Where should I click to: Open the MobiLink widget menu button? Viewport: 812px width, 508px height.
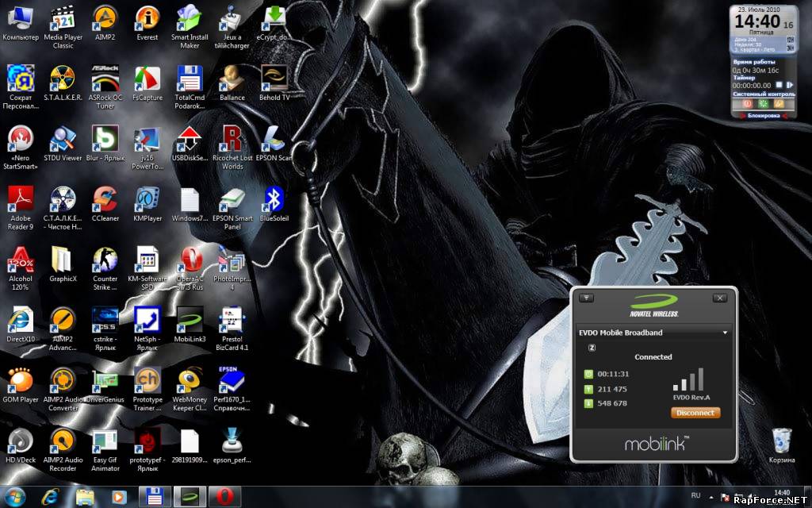click(586, 298)
